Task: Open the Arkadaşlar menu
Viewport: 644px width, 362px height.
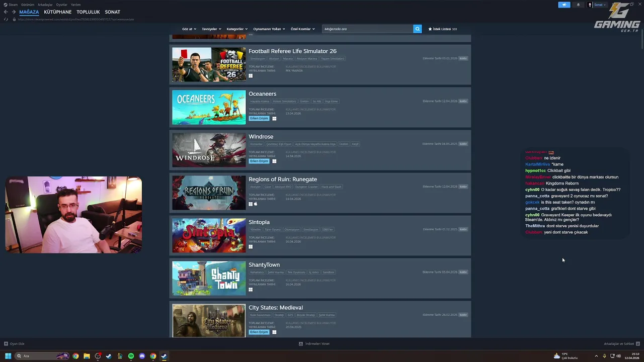Action: 45,5
